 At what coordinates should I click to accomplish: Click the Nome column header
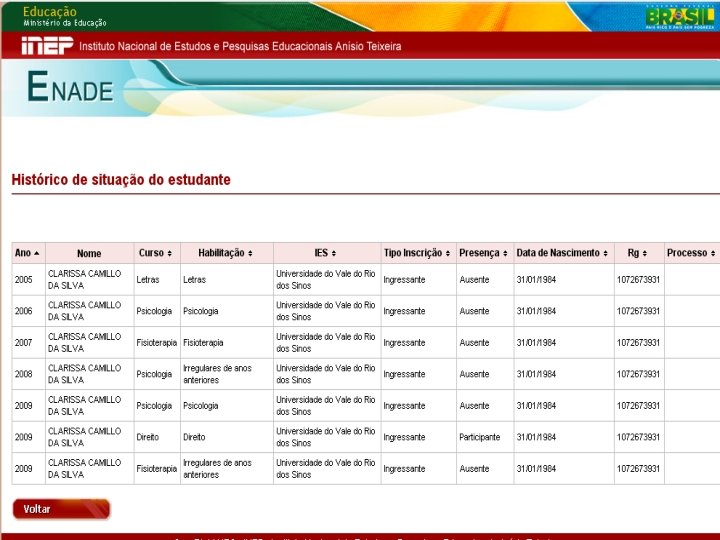point(90,253)
